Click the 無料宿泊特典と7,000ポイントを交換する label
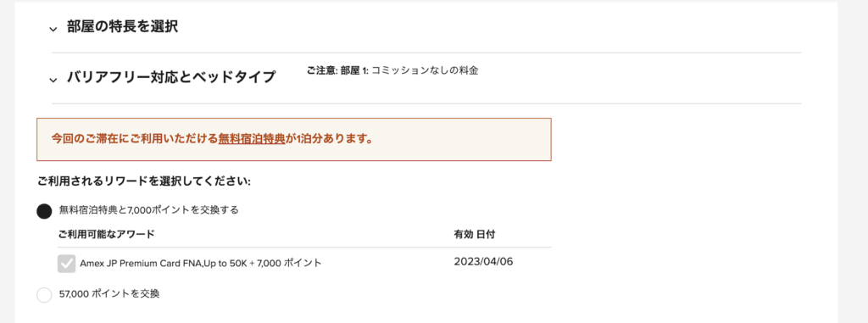Screen dimensions: 868x323 (x=149, y=210)
